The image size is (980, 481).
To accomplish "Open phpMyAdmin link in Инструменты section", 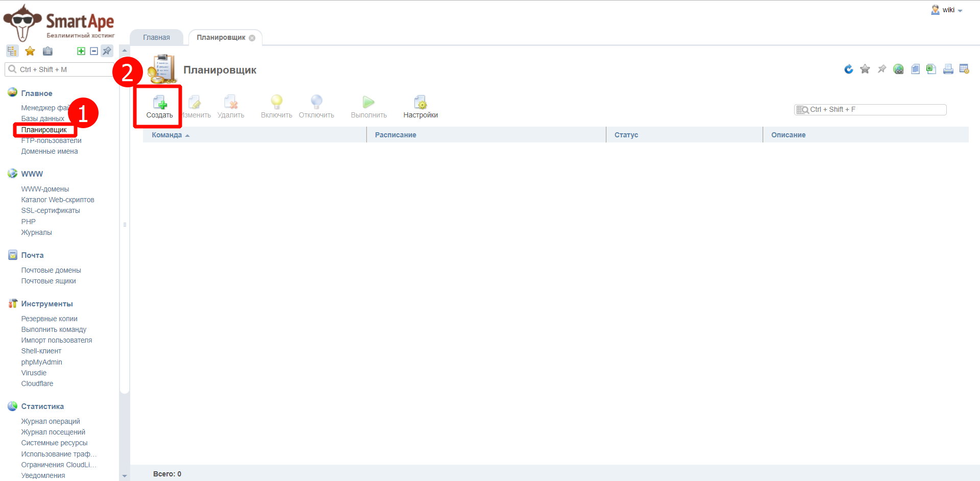I will tap(41, 362).
